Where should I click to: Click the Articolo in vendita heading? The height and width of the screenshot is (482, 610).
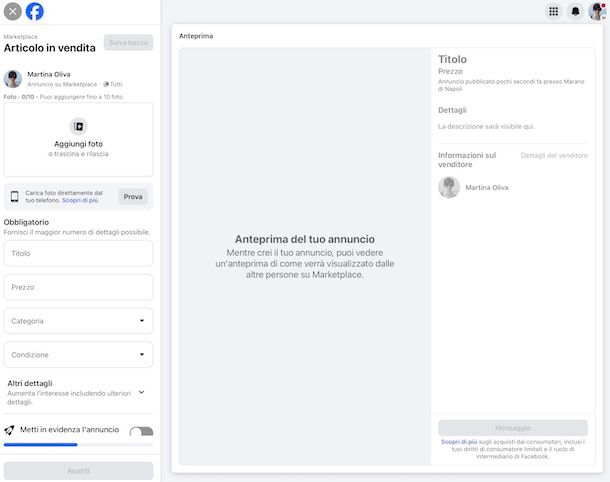(50, 48)
